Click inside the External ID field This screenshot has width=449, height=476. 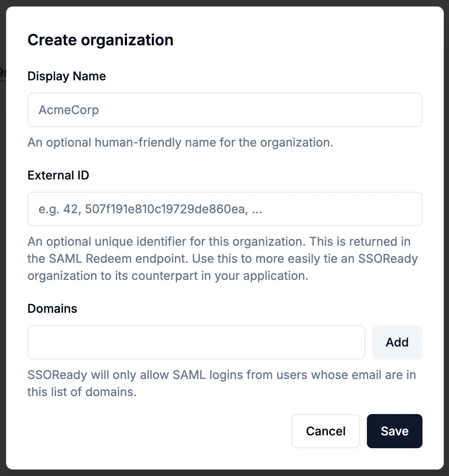click(224, 209)
